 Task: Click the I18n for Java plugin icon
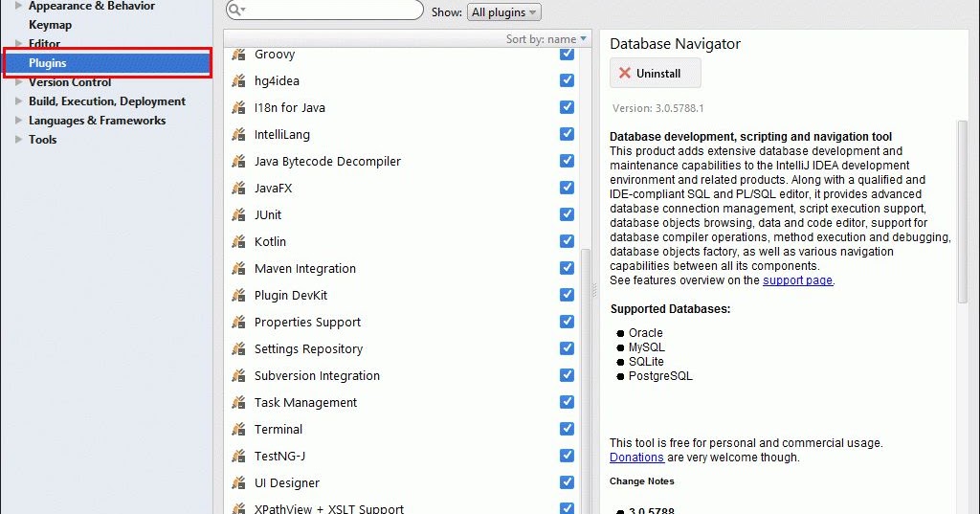click(x=238, y=107)
